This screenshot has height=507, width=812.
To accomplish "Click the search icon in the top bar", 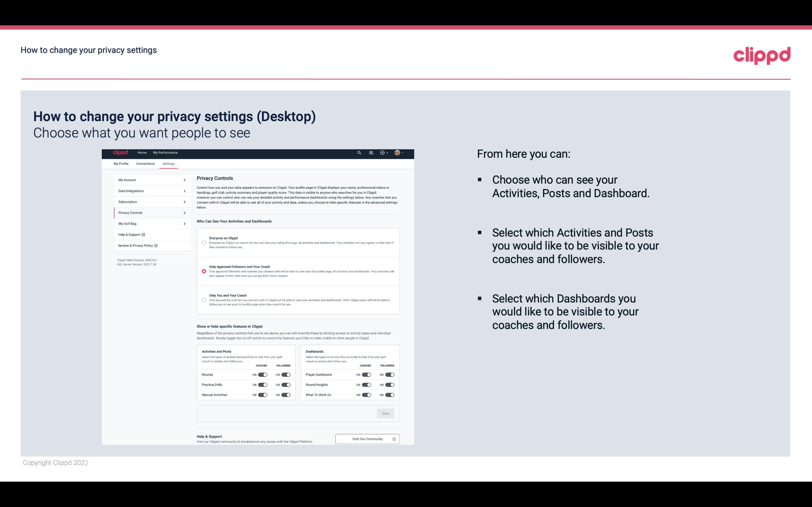I will tap(359, 153).
